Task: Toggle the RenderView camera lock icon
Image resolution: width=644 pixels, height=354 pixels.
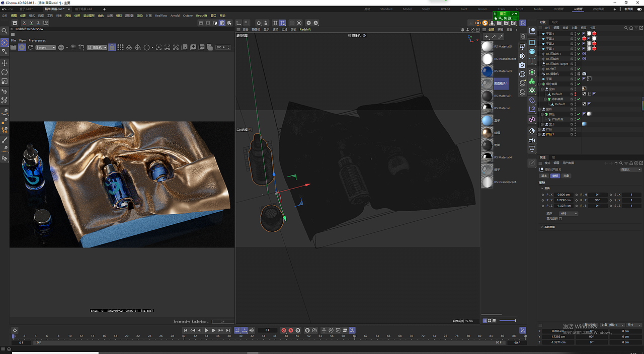Action: pos(112,47)
